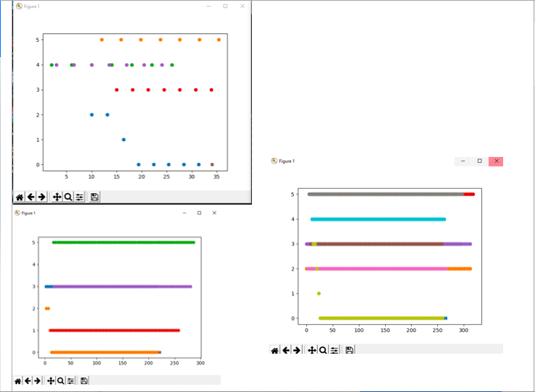The width and height of the screenshot is (535, 392).
Task: Click Save icon in top-left figure toolbar
Action: click(95, 197)
